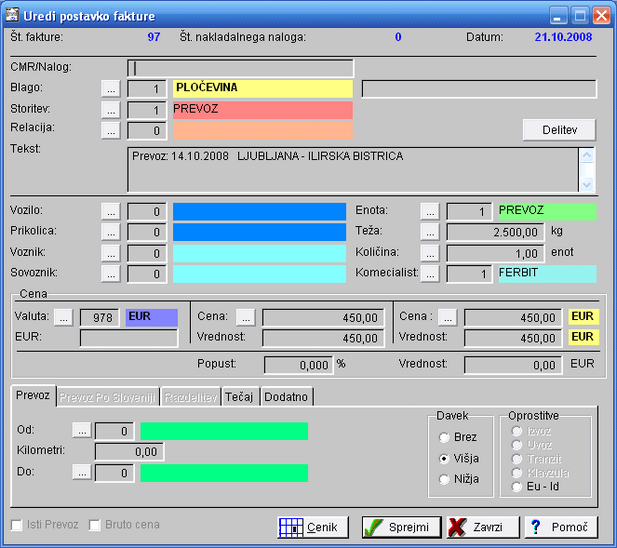Open the middle Cena lookup ellipsis button
This screenshot has width=617, height=548.
(x=246, y=317)
